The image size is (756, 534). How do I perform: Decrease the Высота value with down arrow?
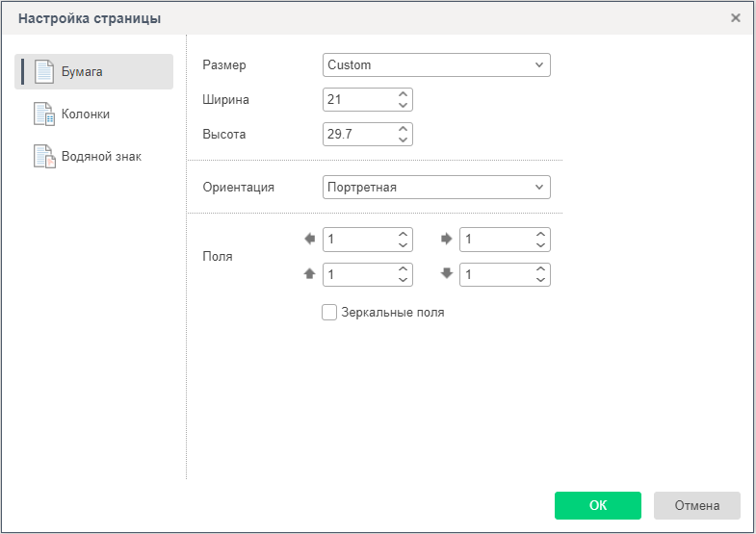point(403,140)
